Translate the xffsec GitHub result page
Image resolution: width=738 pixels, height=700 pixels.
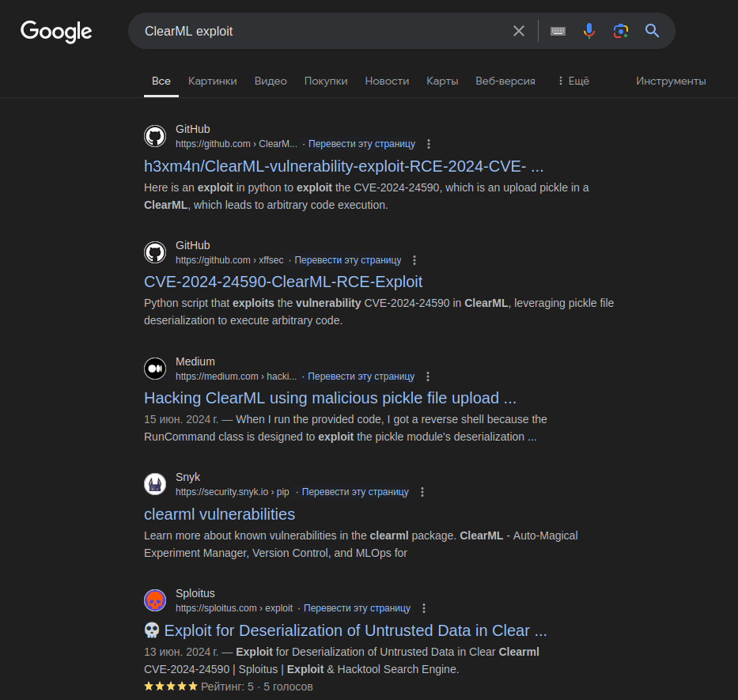click(348, 260)
